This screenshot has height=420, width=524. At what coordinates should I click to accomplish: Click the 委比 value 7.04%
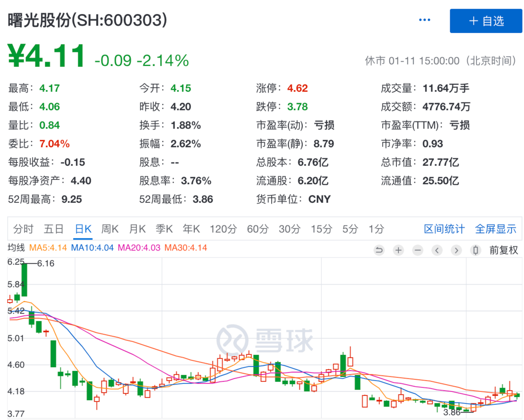tap(54, 144)
